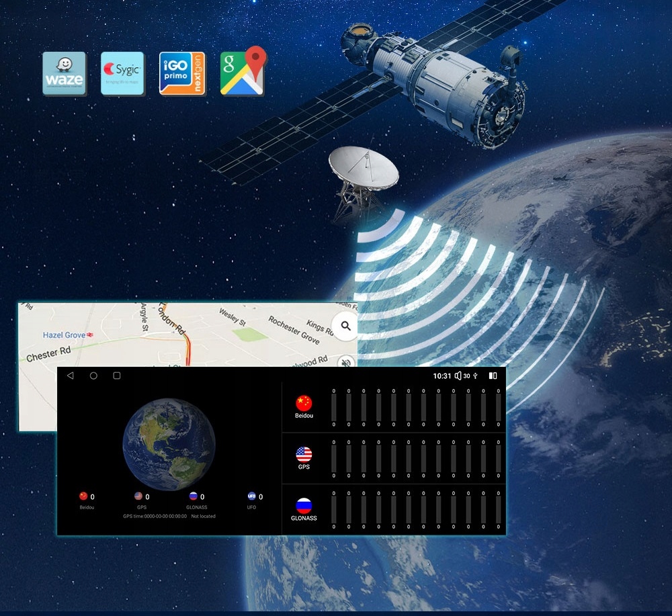Tap the Android back triangle button
The image size is (672, 616).
71,376
